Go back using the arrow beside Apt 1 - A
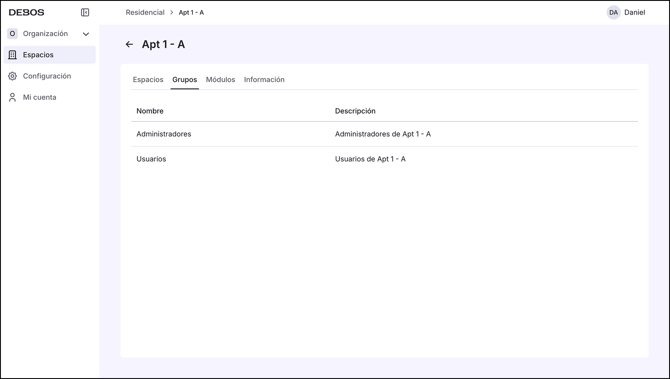This screenshot has height=379, width=670. click(129, 44)
